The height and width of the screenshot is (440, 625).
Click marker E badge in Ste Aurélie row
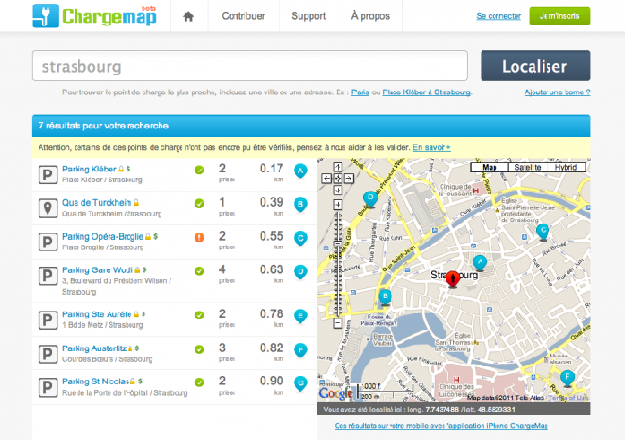pyautogui.click(x=301, y=316)
